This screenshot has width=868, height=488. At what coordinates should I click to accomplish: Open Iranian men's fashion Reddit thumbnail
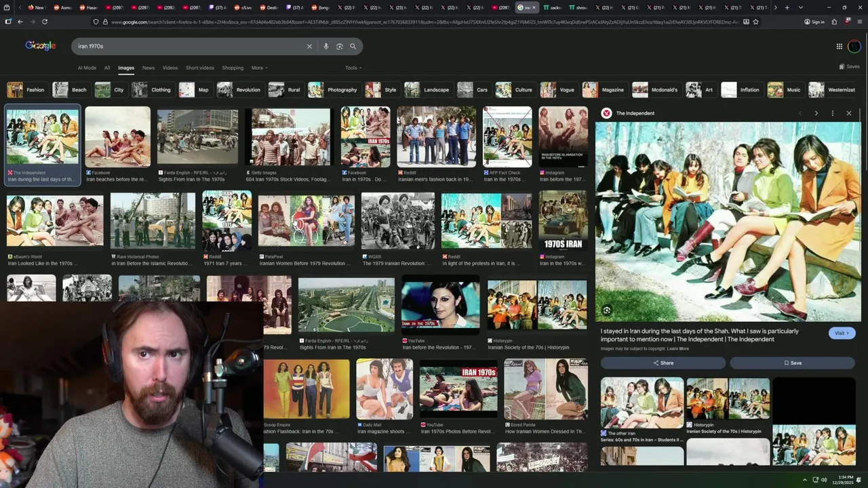click(x=437, y=136)
